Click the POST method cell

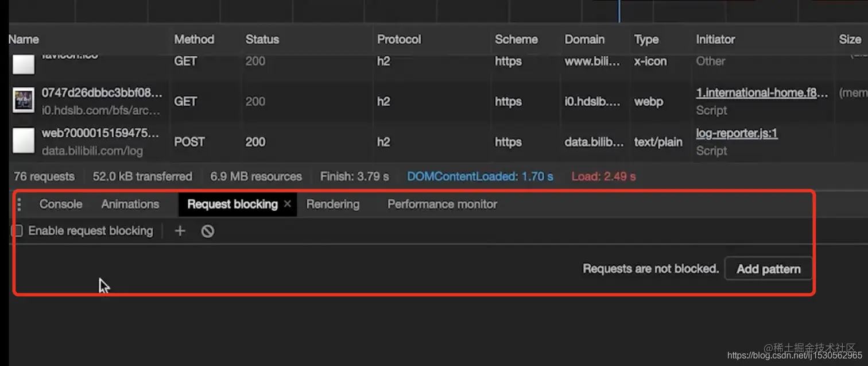click(x=189, y=142)
